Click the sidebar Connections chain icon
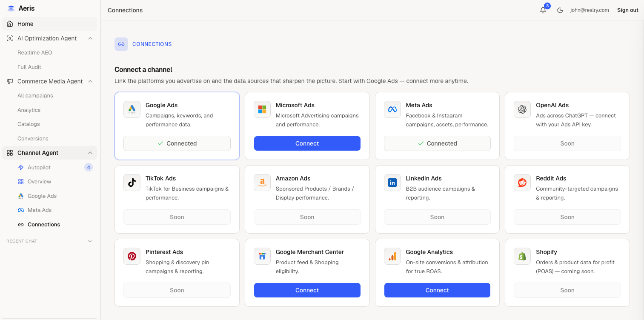The height and width of the screenshot is (320, 644). pos(21,225)
